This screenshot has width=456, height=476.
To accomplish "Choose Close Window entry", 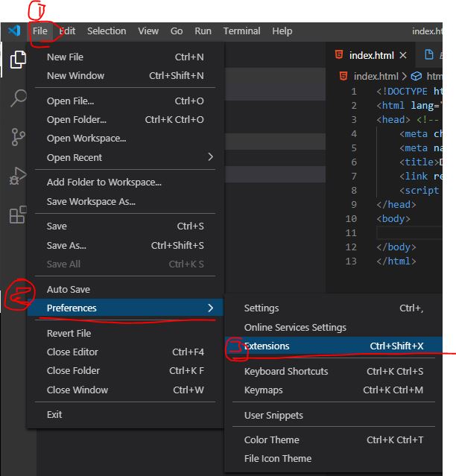I will [x=125, y=390].
